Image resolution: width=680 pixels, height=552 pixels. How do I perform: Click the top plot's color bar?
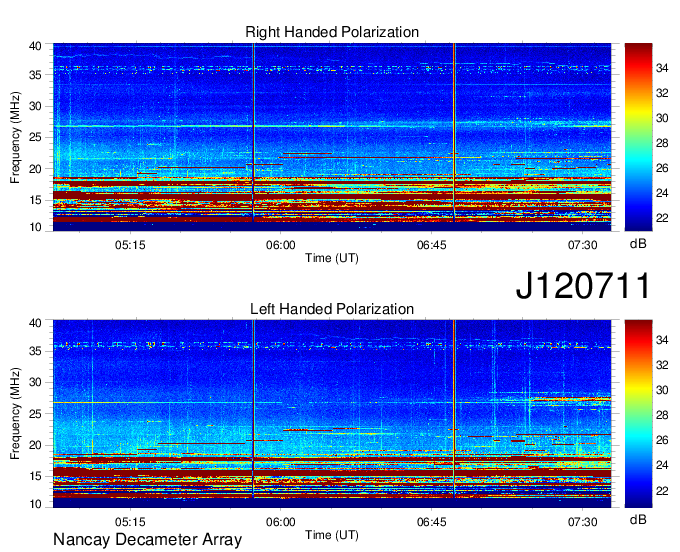638,137
